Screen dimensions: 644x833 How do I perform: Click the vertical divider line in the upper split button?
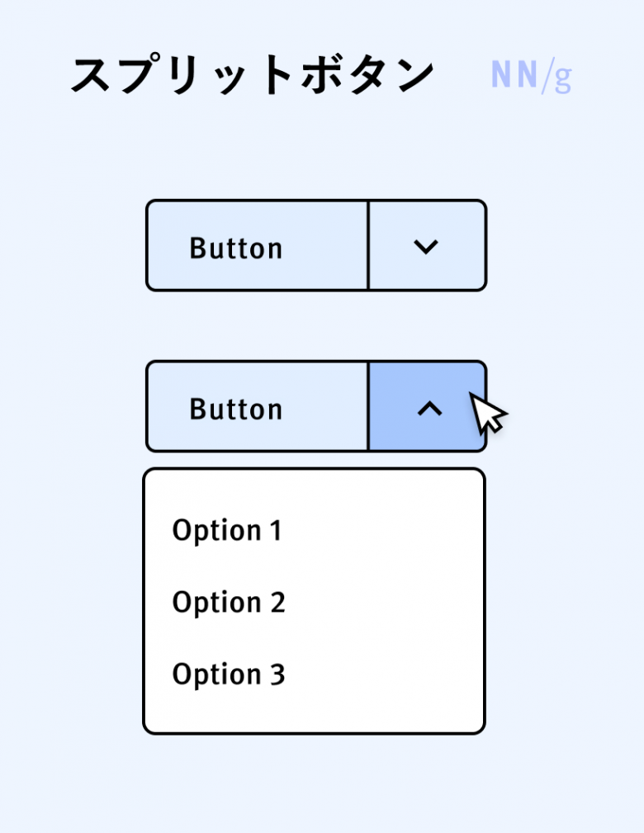point(367,245)
